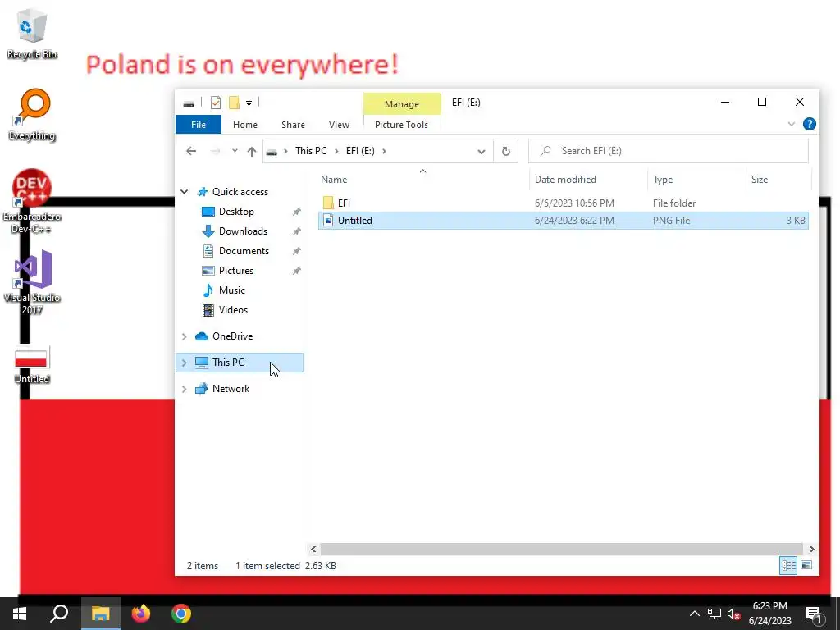Open taskbar Search magnifier
Image resolution: width=840 pixels, height=630 pixels.
click(59, 614)
